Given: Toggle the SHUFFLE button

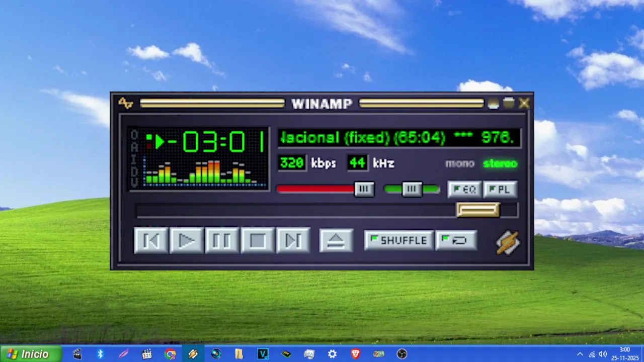Looking at the screenshot, I should pyautogui.click(x=398, y=240).
